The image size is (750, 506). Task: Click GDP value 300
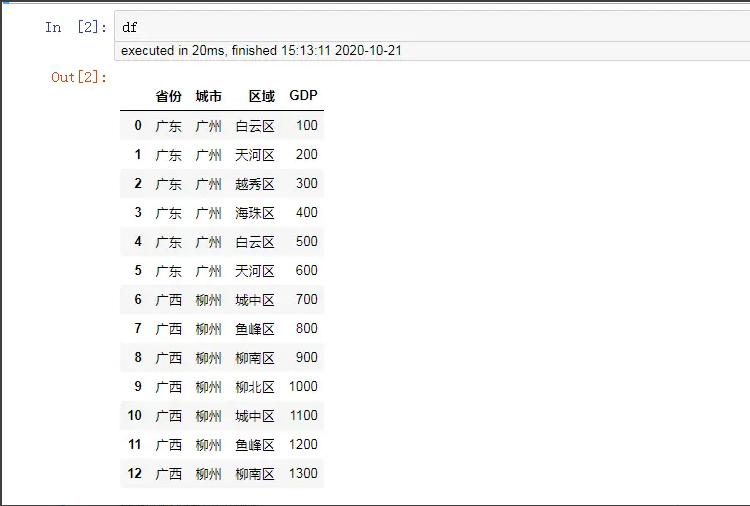(307, 184)
